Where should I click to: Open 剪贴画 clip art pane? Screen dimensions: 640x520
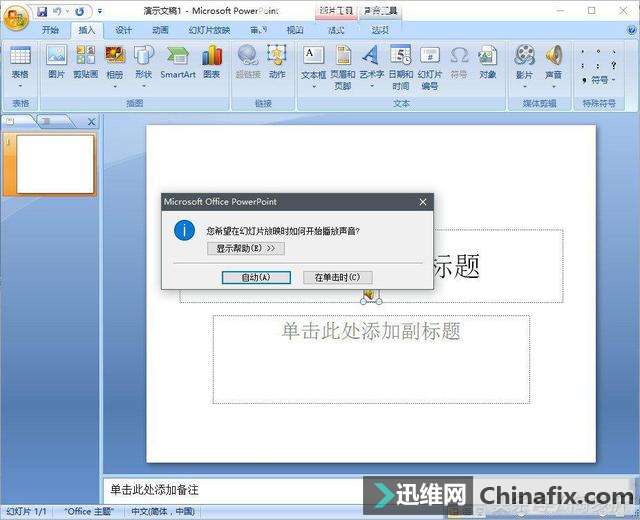pos(85,61)
